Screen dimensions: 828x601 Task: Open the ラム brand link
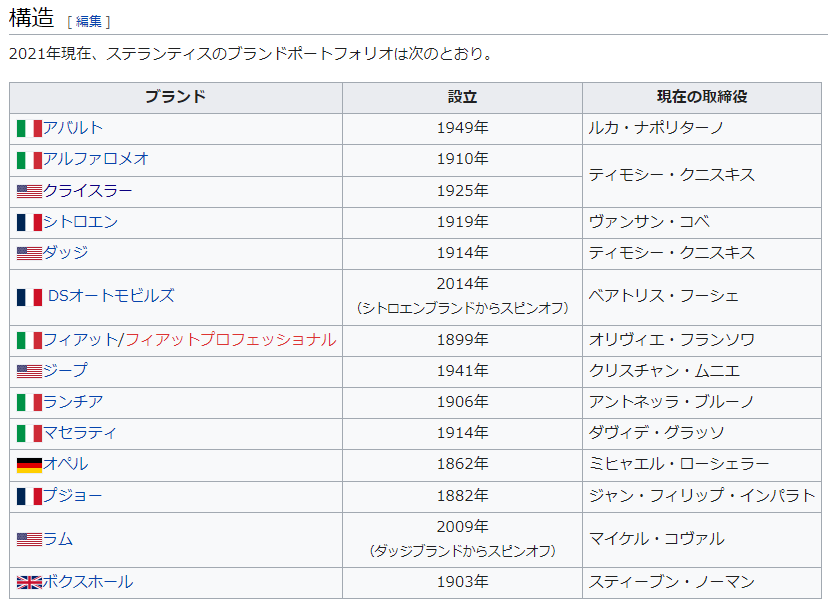click(x=57, y=540)
